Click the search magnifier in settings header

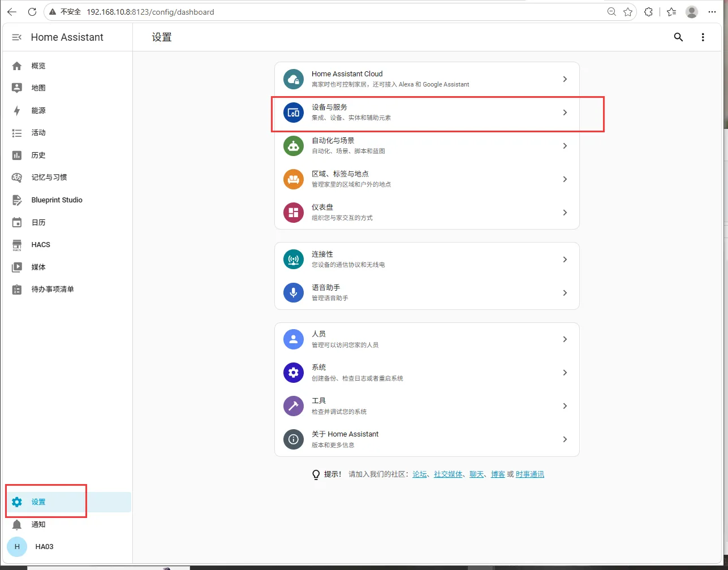[678, 37]
